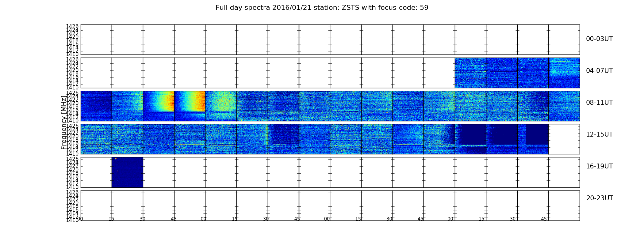
Task: Open the 08:45-09:00 orange burst spectrum segment
Action: click(x=190, y=106)
